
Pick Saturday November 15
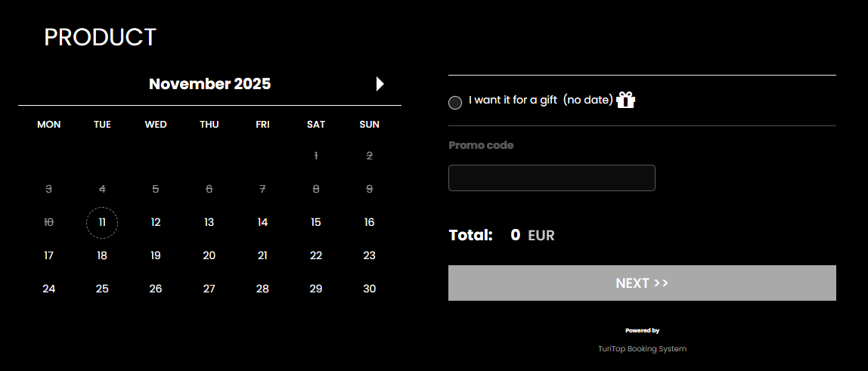316,222
